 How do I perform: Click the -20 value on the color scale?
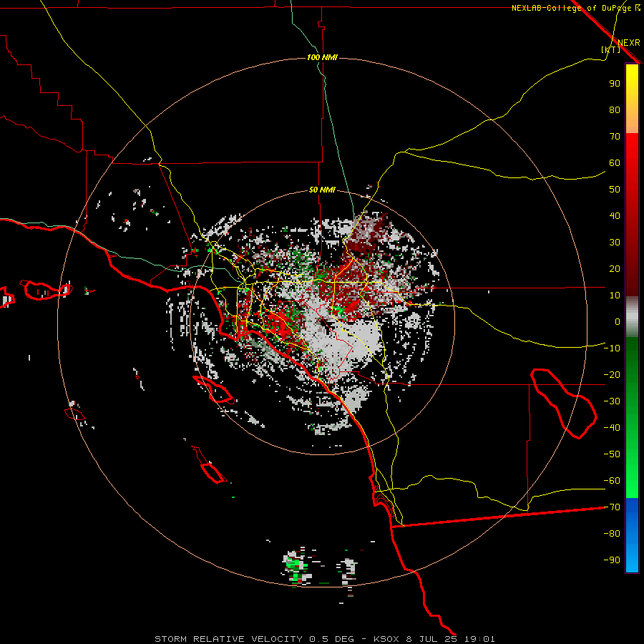pyautogui.click(x=612, y=374)
